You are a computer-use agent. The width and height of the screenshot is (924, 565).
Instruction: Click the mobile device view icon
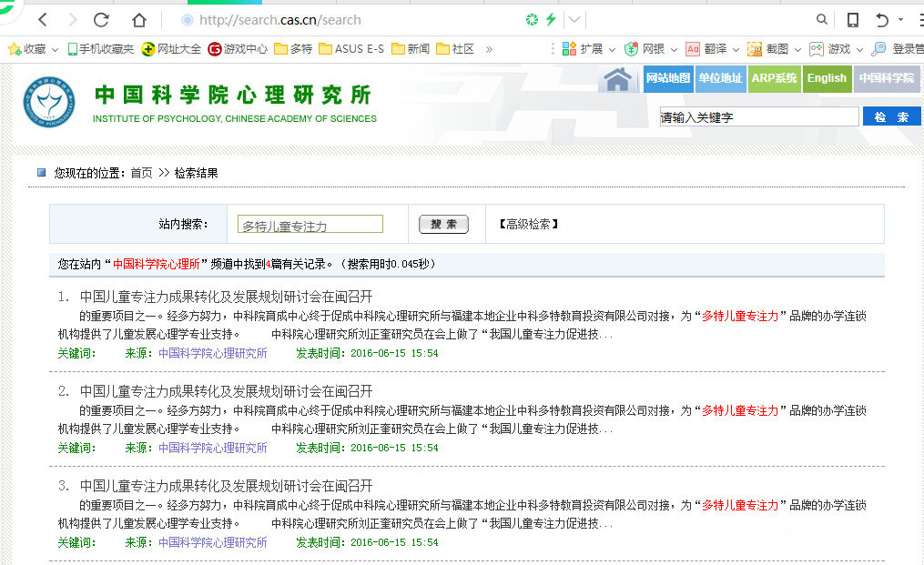[x=853, y=19]
